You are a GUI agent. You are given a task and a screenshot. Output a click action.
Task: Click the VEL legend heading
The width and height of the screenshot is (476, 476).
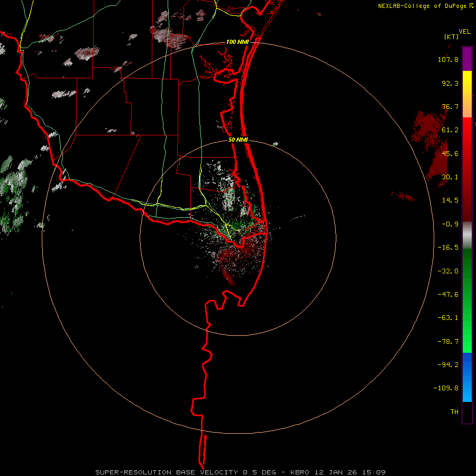(464, 32)
